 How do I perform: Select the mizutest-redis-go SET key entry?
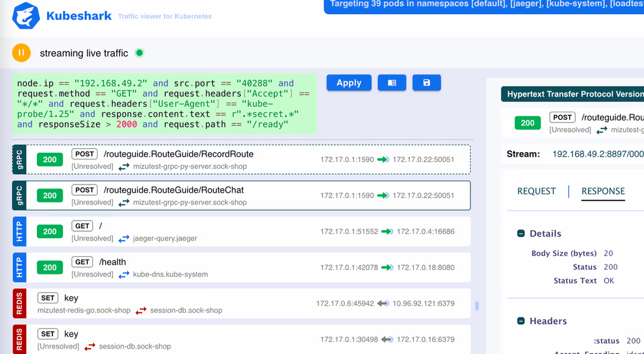[x=241, y=303]
